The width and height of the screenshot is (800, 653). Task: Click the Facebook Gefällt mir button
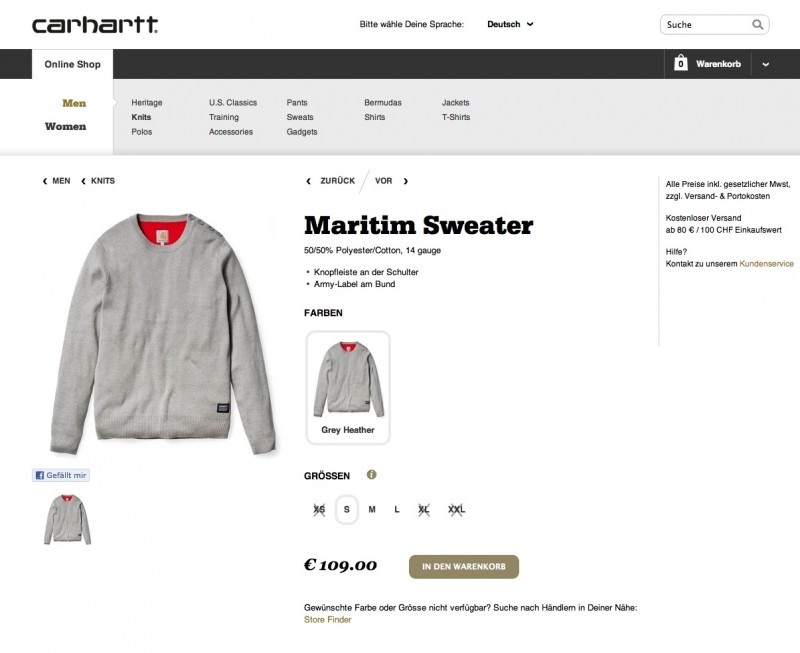click(61, 475)
